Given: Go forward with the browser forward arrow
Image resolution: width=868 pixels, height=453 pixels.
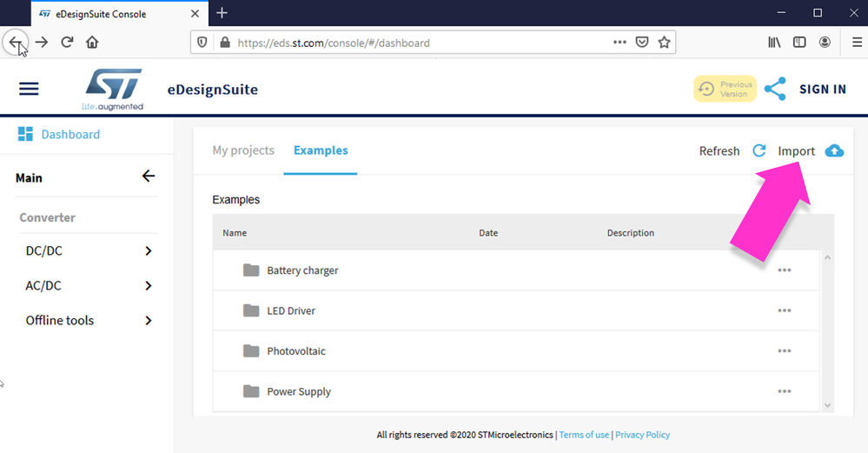Looking at the screenshot, I should tap(42, 42).
